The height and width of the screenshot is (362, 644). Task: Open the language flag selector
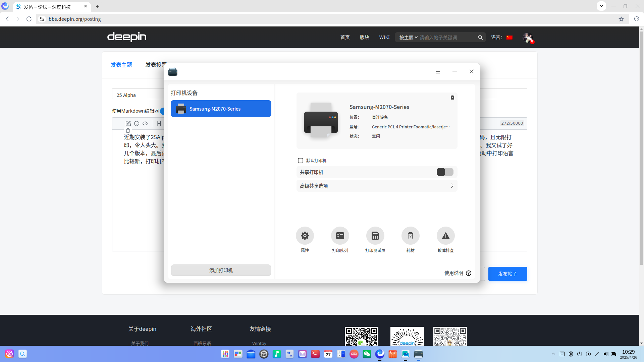point(509,38)
